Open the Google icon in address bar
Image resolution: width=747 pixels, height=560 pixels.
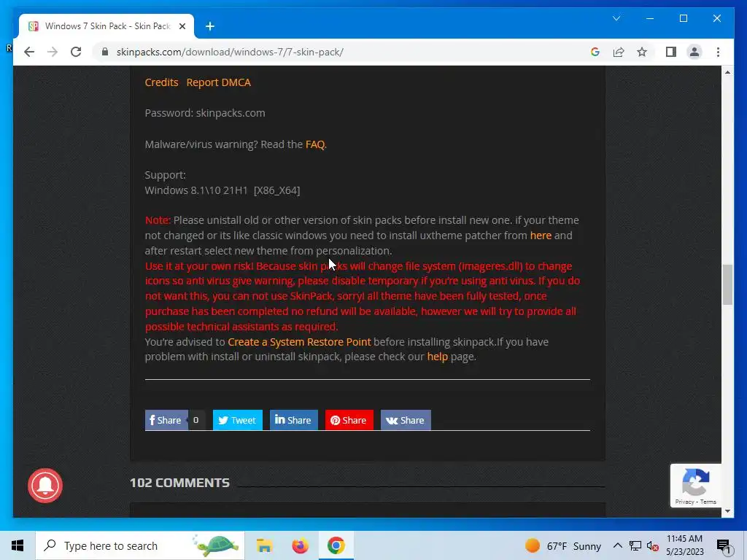[595, 52]
